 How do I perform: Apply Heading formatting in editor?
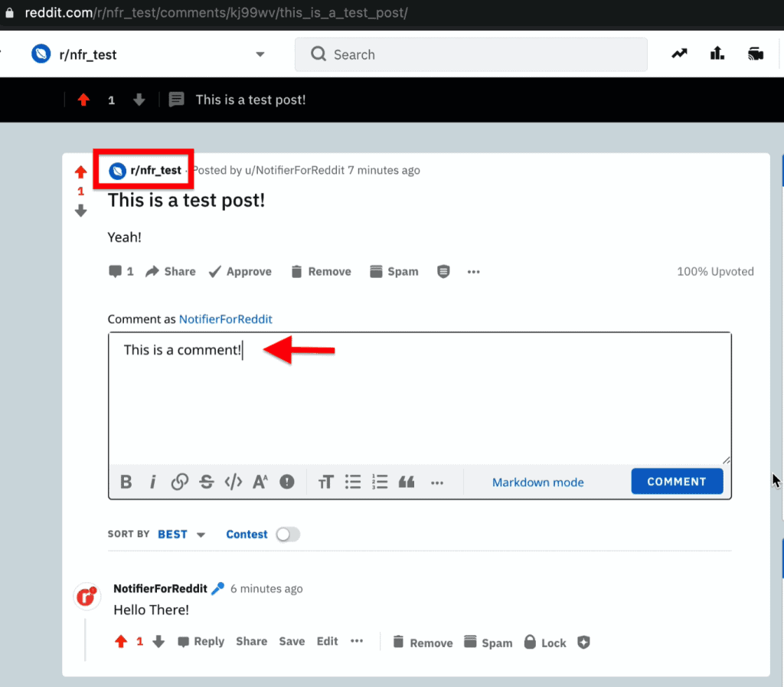click(325, 482)
